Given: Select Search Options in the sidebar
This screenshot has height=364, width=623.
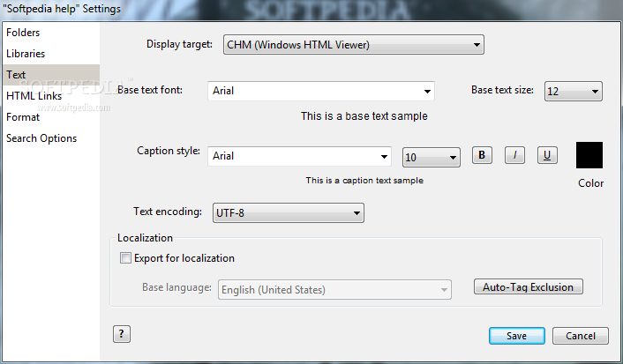Looking at the screenshot, I should 41,138.
